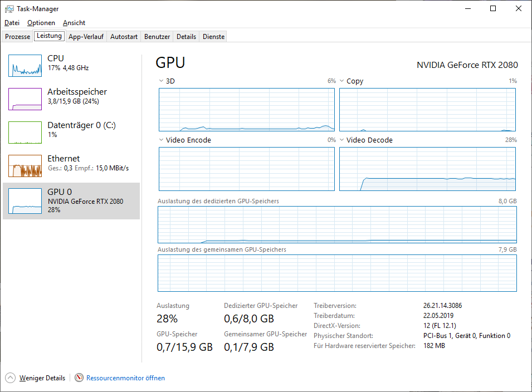The image size is (532, 392).
Task: Click the Ressourcenmonitor icon at the bottom
Action: click(x=79, y=378)
